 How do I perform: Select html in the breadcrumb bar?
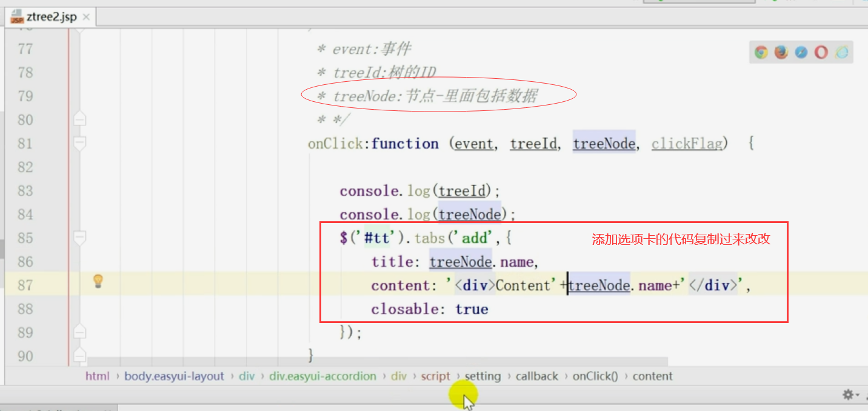(98, 376)
